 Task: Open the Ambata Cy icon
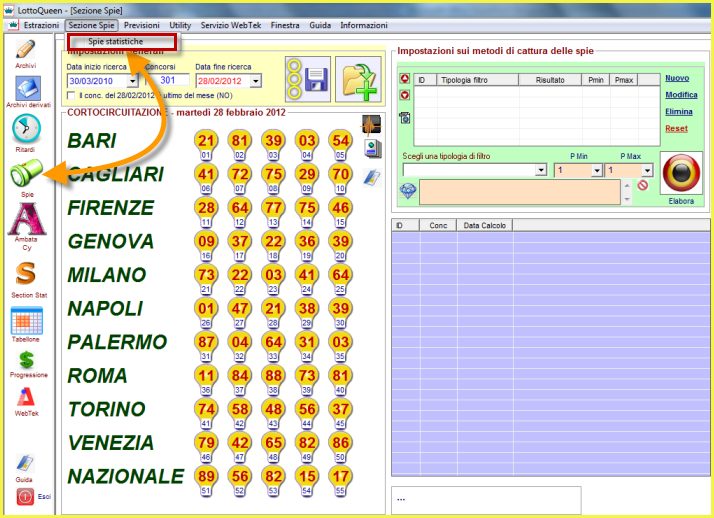[x=27, y=219]
